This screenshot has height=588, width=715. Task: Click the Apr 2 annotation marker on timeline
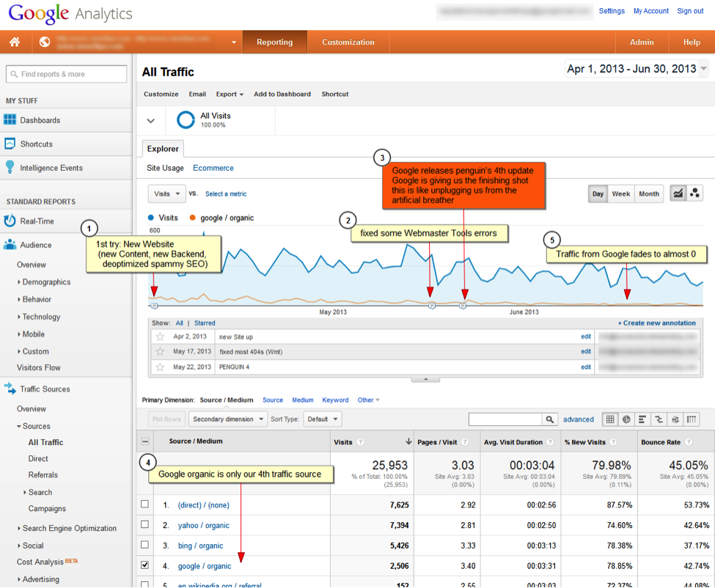click(x=154, y=306)
